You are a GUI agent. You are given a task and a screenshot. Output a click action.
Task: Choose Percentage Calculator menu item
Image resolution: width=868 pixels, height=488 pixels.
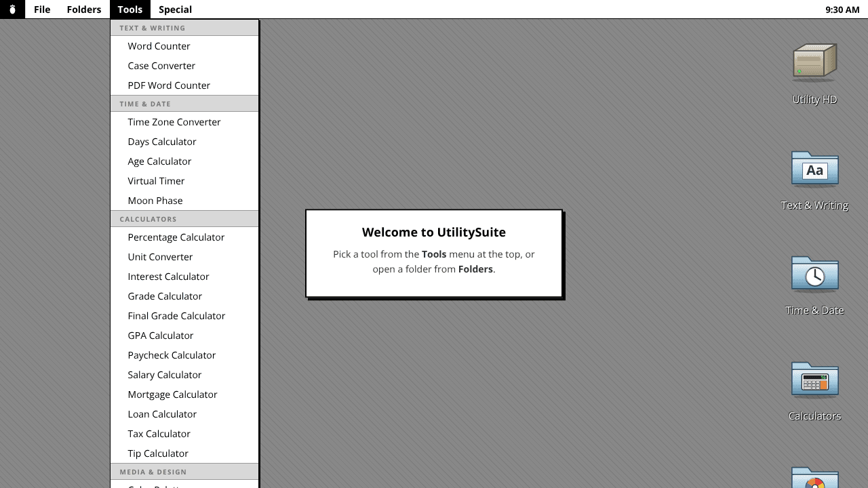pos(184,237)
